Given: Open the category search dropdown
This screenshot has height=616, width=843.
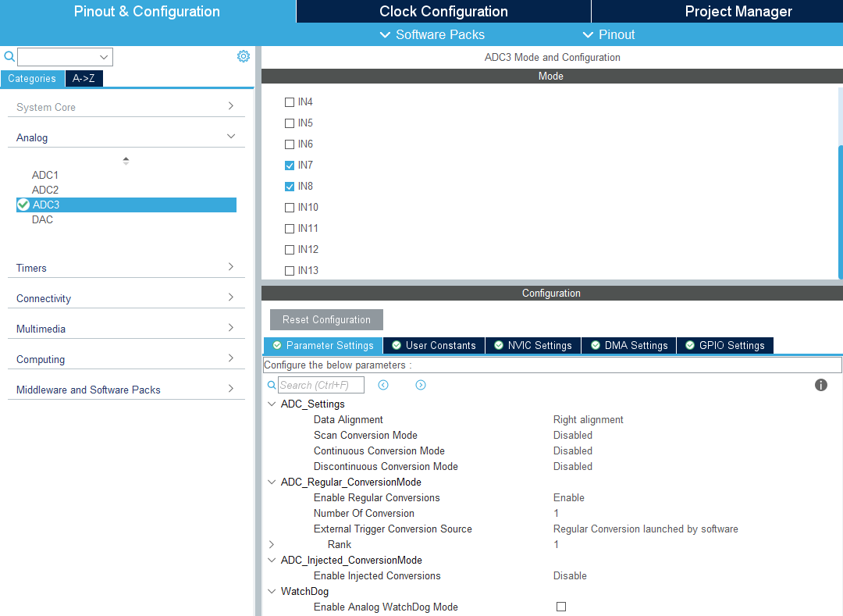Looking at the screenshot, I should (104, 57).
